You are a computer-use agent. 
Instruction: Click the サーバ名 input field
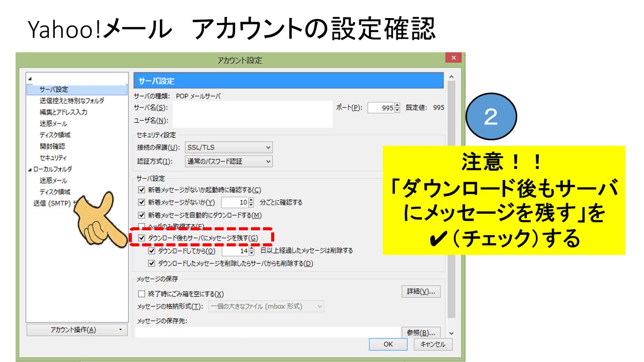[252, 108]
